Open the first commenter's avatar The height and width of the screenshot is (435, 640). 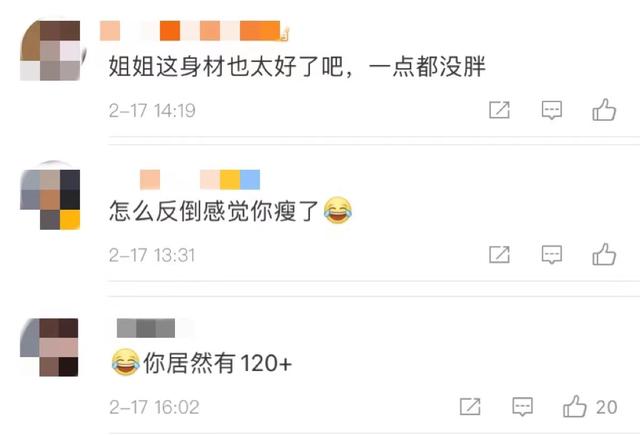[51, 51]
